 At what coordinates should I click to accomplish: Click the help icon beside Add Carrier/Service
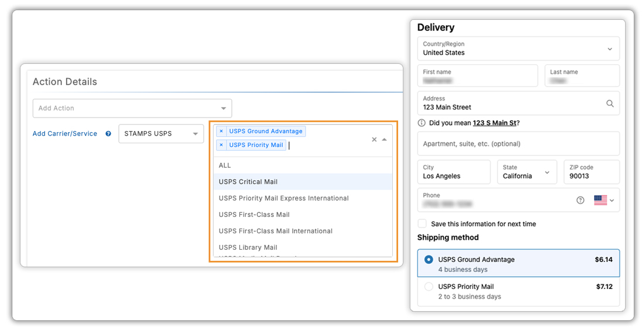tap(108, 134)
